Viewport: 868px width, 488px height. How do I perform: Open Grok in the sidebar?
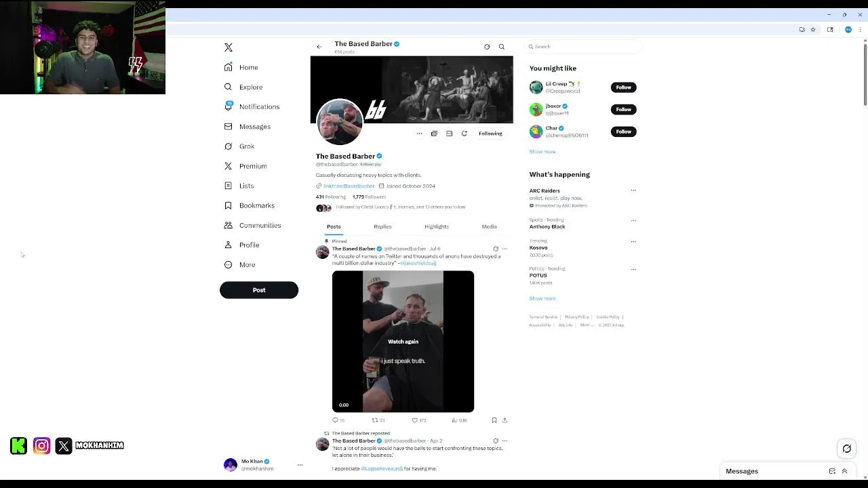click(239, 146)
